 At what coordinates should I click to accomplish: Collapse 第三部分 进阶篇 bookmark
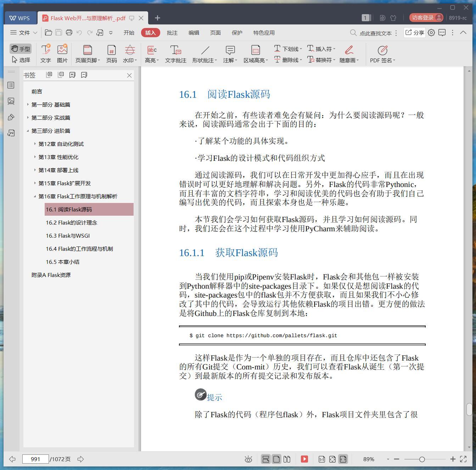click(28, 131)
